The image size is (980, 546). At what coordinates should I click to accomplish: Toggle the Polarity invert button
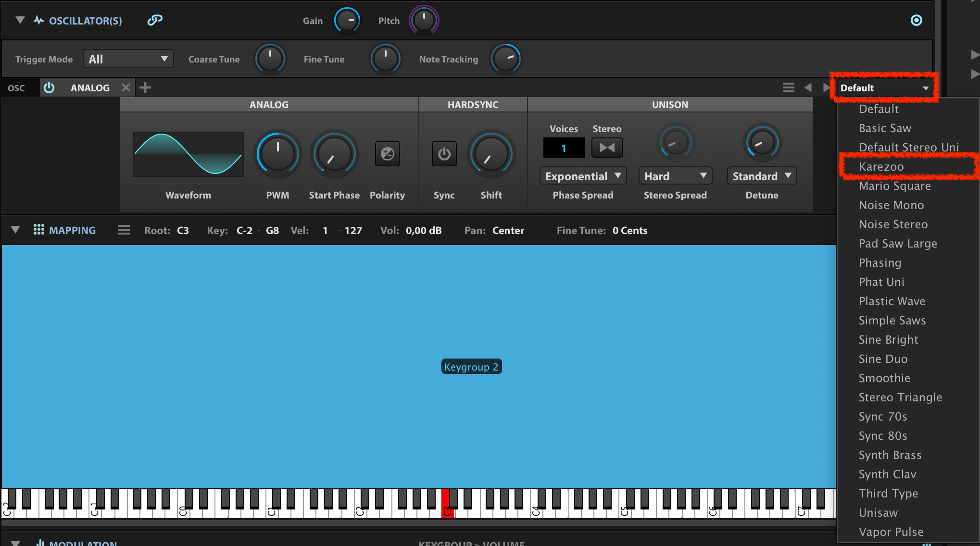pos(387,154)
